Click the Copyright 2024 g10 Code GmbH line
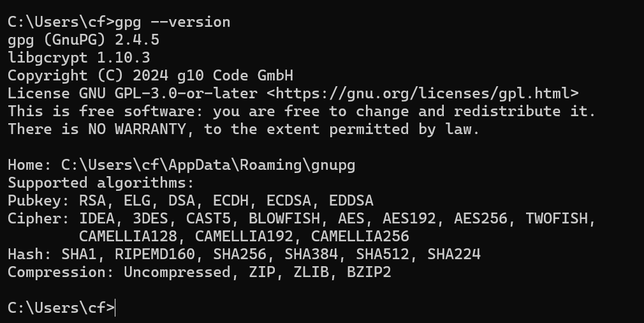This screenshot has height=323, width=644. (x=150, y=75)
